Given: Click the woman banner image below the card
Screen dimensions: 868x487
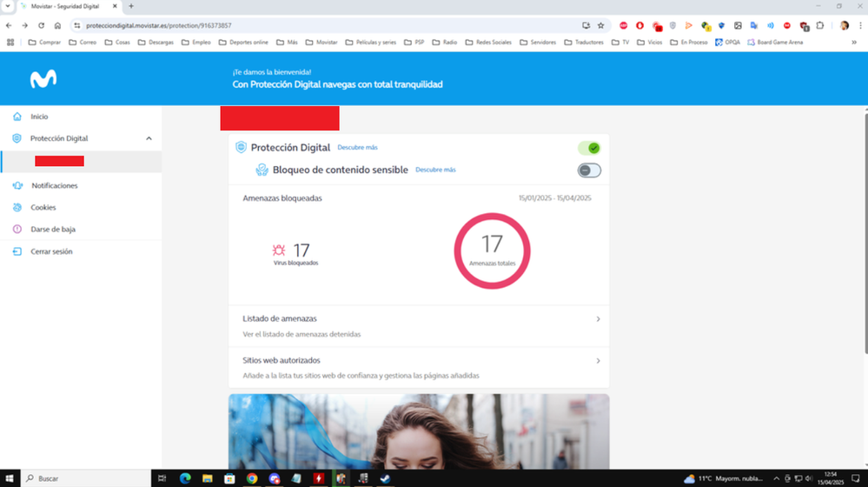Looking at the screenshot, I should 419,431.
